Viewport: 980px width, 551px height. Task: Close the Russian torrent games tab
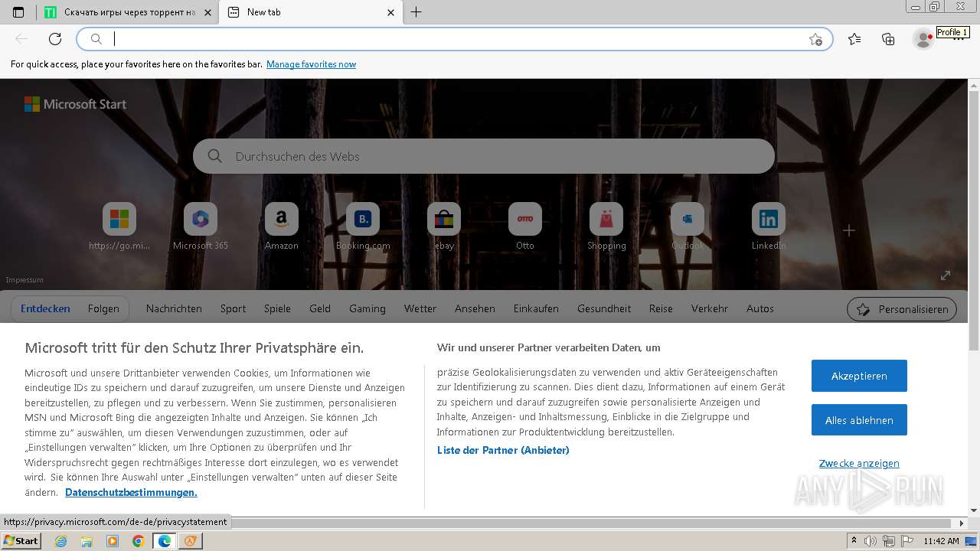point(207,12)
